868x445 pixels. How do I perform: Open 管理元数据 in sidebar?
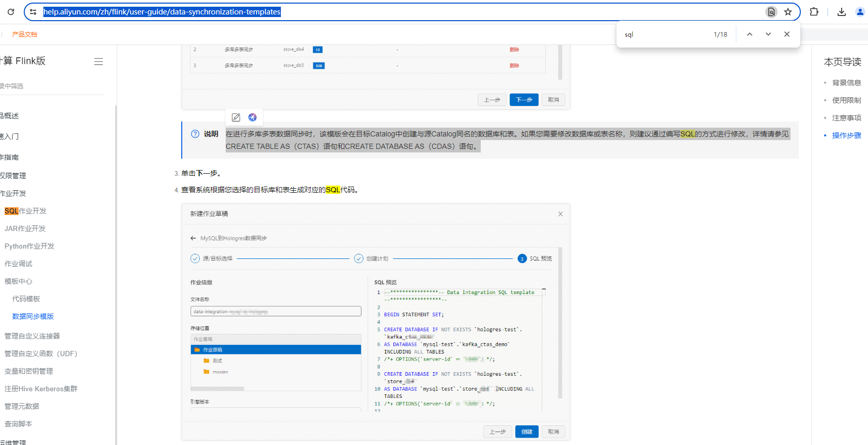[22, 406]
